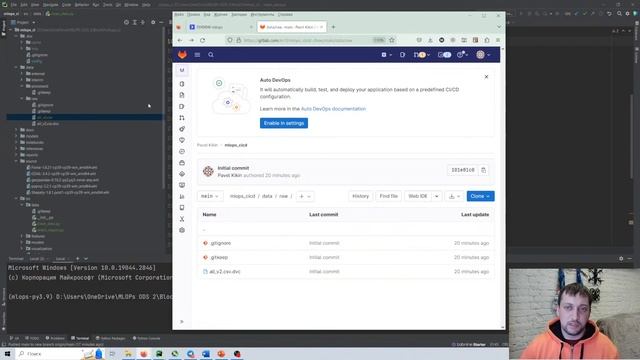
Task: Open Packages icon in the GitLab sidebar
Action: 182,163
